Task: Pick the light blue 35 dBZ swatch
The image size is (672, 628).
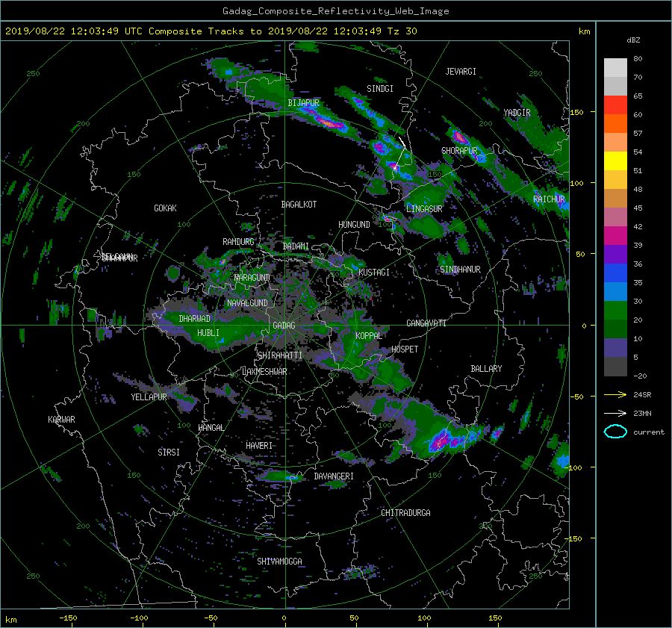Action: click(x=615, y=291)
